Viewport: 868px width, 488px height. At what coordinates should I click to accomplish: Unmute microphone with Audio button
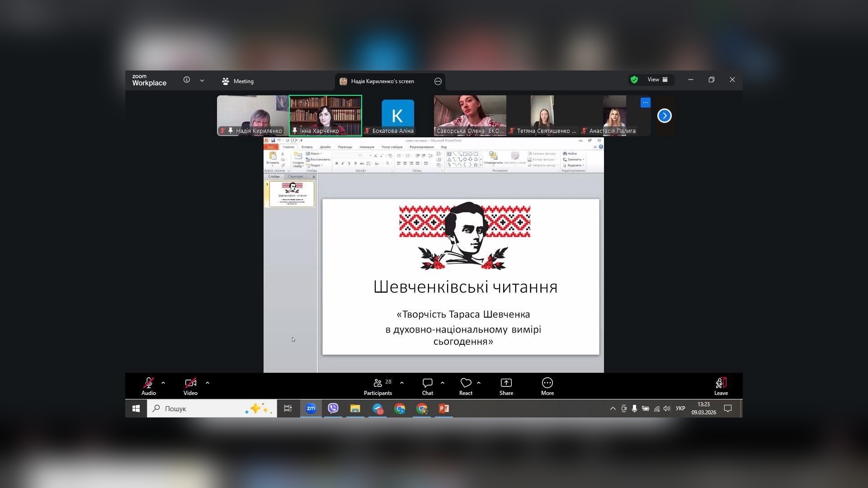pyautogui.click(x=148, y=386)
